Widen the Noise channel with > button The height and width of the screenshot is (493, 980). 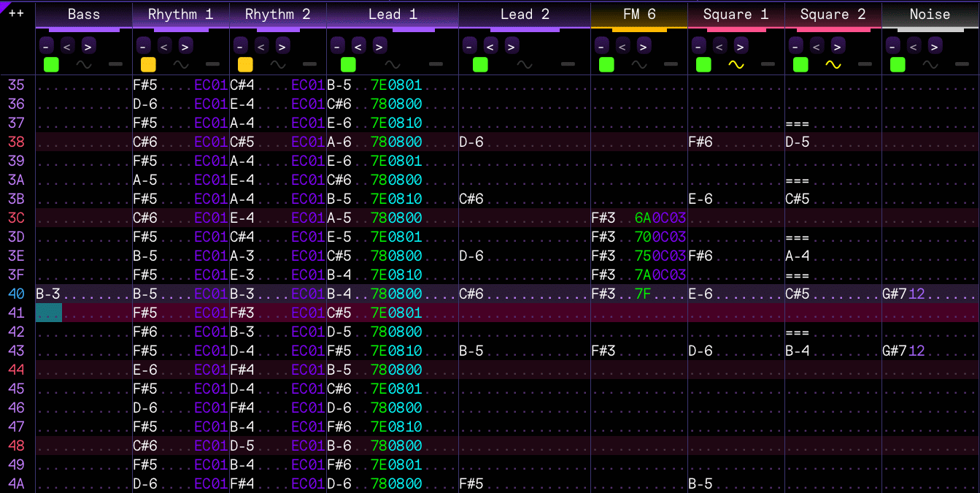[x=935, y=45]
